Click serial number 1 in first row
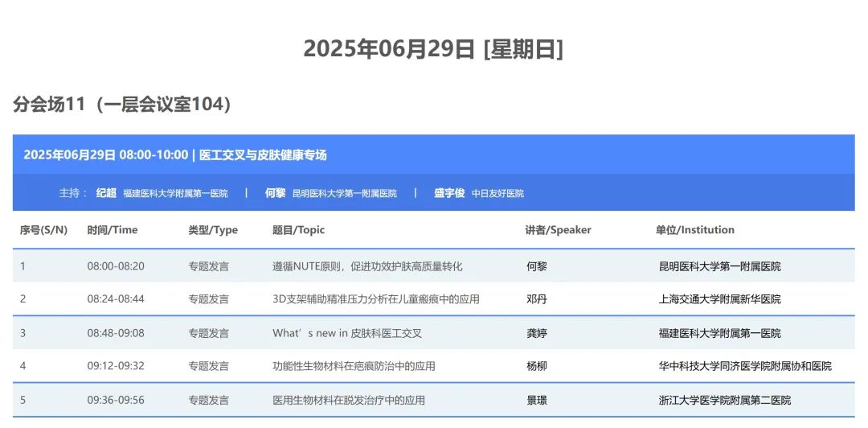Screen dimensions: 868x428 pyautogui.click(x=23, y=266)
